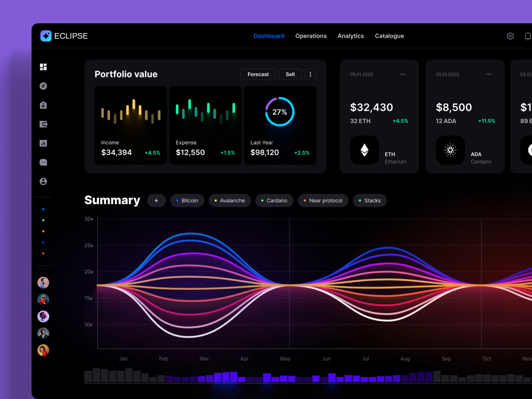Open the ETH card options menu

403,74
